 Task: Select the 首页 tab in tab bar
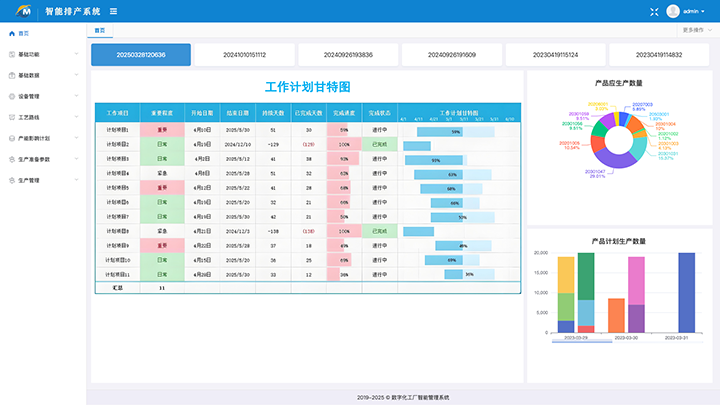(97, 31)
